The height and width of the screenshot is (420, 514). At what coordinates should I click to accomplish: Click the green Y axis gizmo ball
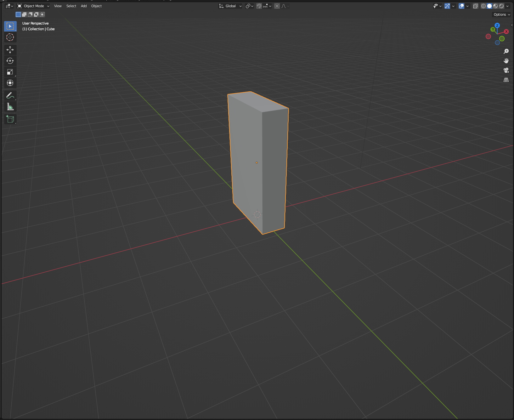tap(493, 29)
